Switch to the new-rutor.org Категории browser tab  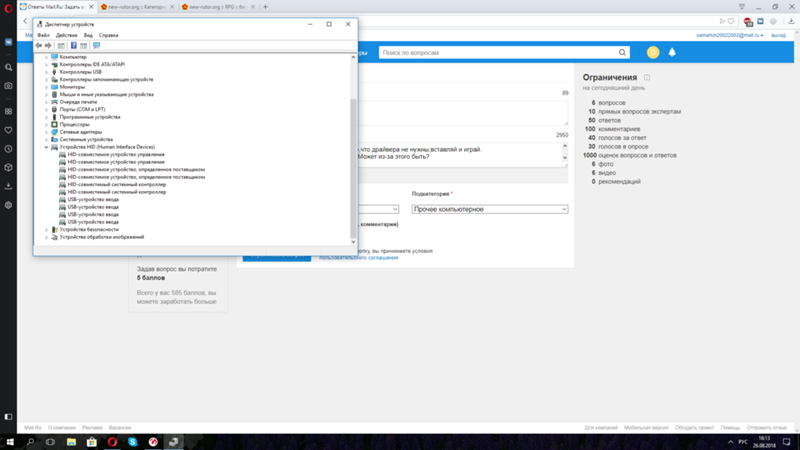pyautogui.click(x=136, y=7)
